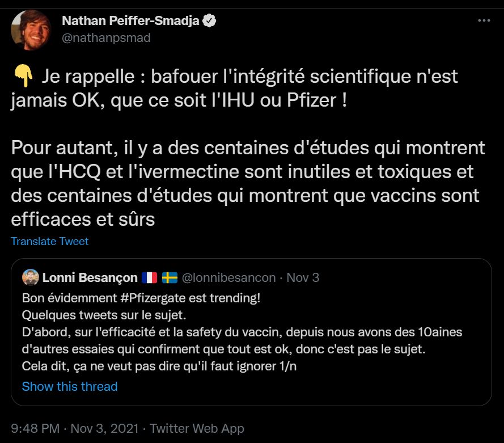The width and height of the screenshot is (504, 443).
Task: Click the Translate Tweet link
Action: pos(50,241)
